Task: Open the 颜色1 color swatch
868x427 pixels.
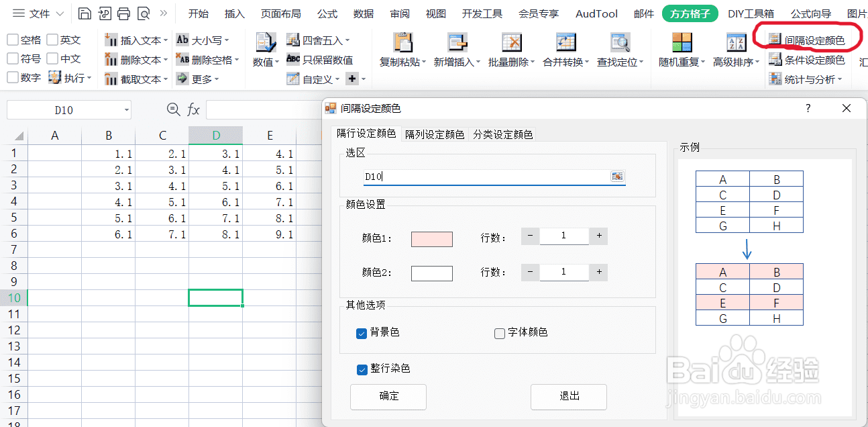Action: coord(431,238)
